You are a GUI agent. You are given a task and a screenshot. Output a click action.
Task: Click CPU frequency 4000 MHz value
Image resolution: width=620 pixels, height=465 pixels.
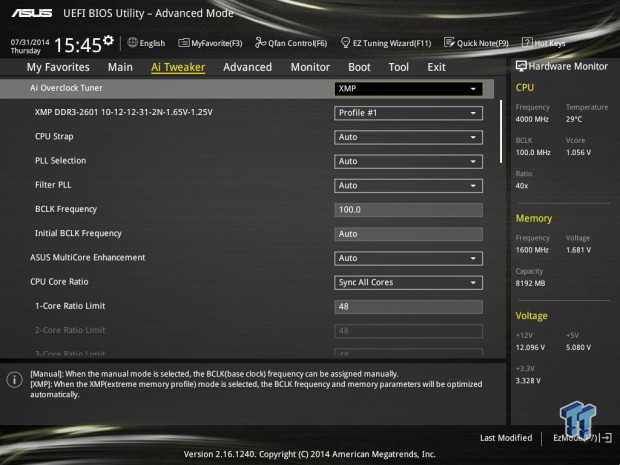point(532,119)
